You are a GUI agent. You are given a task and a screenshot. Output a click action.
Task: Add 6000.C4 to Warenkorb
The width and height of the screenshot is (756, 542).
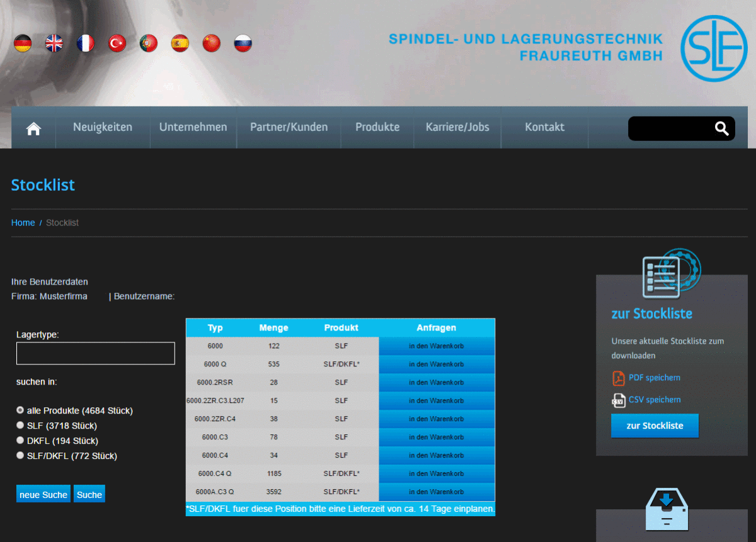(x=437, y=455)
